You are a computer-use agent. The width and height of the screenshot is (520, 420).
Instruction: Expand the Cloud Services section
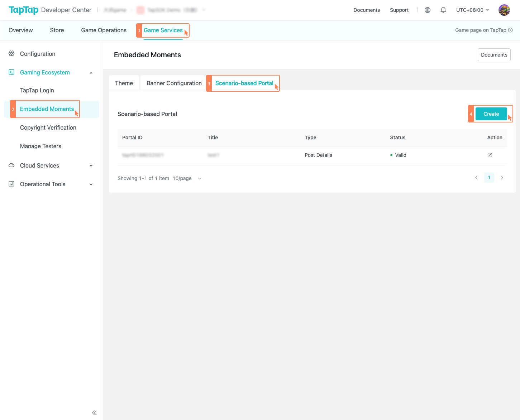pyautogui.click(x=91, y=165)
